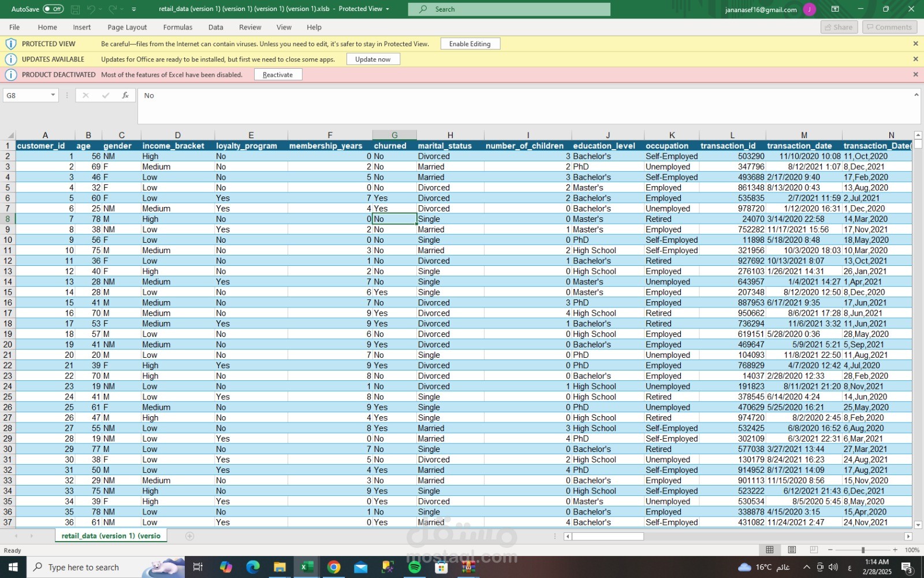Expand the Customize Quick Access Toolbar menu

133,9
